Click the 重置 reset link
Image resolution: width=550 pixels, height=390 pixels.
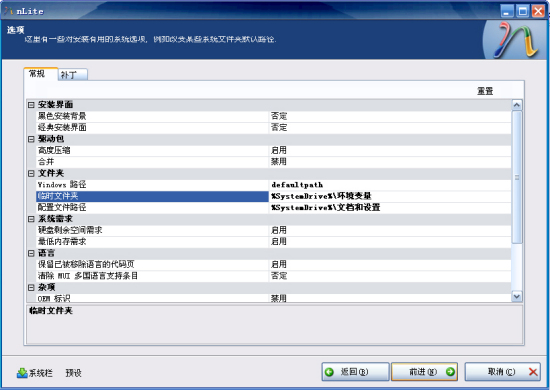pos(485,91)
